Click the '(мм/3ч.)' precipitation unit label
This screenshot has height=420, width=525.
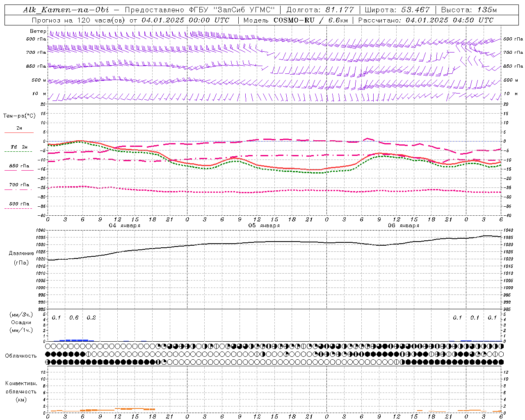21,315
